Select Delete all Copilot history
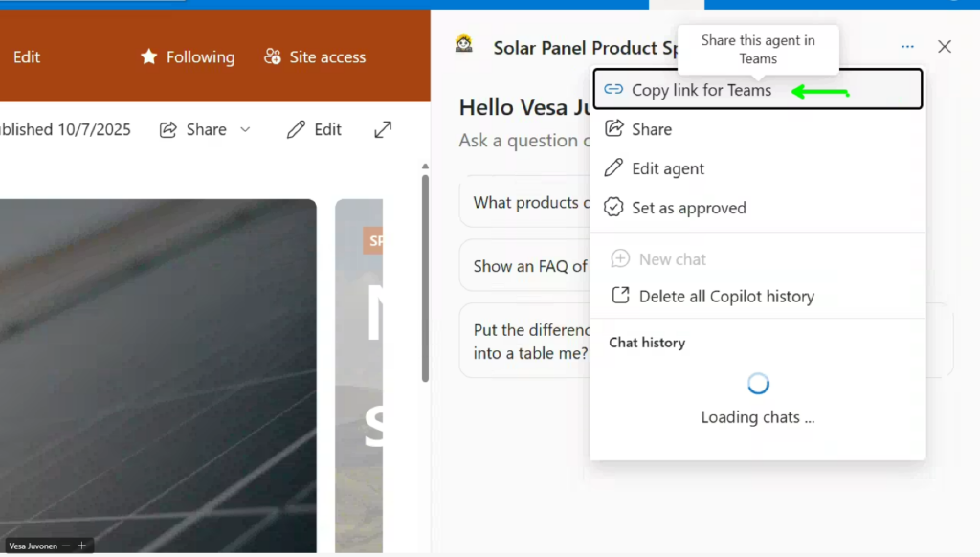Viewport: 980px width, 557px height. coord(725,297)
